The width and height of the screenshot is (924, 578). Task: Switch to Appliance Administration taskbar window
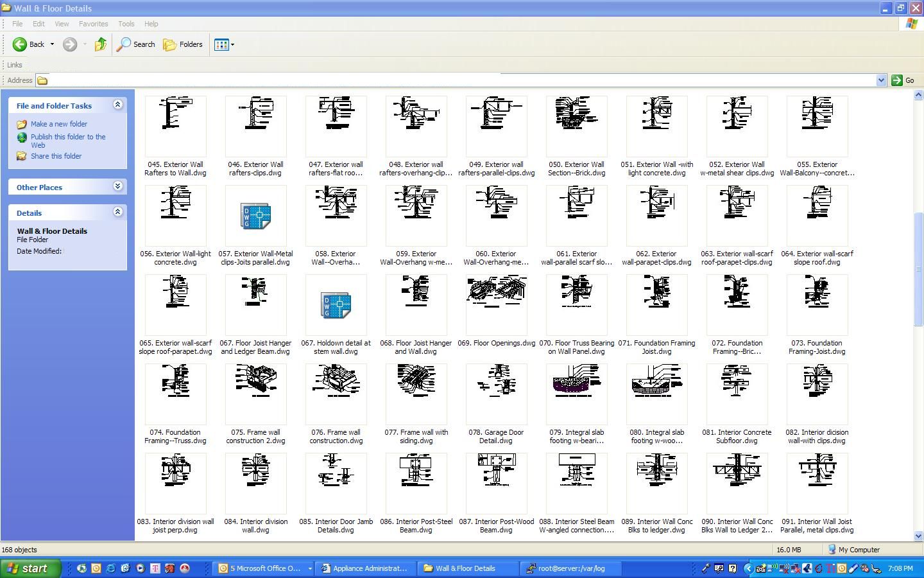(x=364, y=568)
